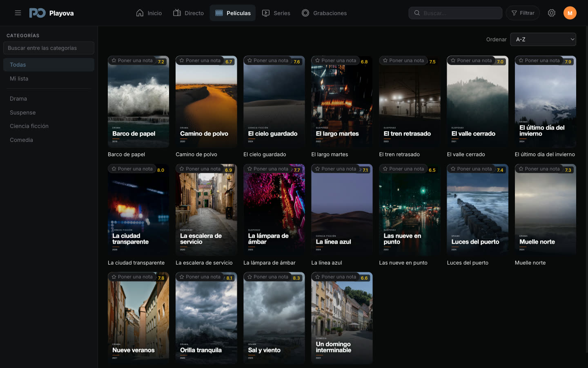This screenshot has width=588, height=368.
Task: Toggle Poner una nota on Sal y viento
Action: pos(267,277)
